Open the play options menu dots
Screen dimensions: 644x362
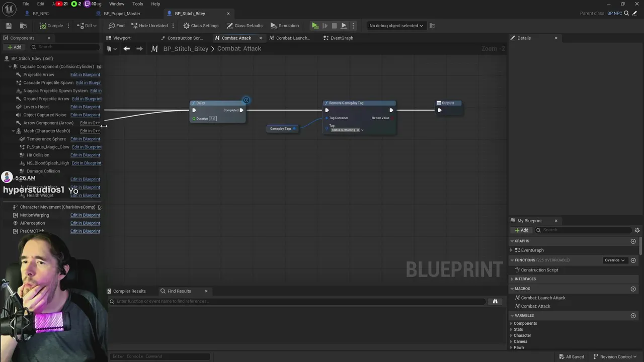point(353,26)
